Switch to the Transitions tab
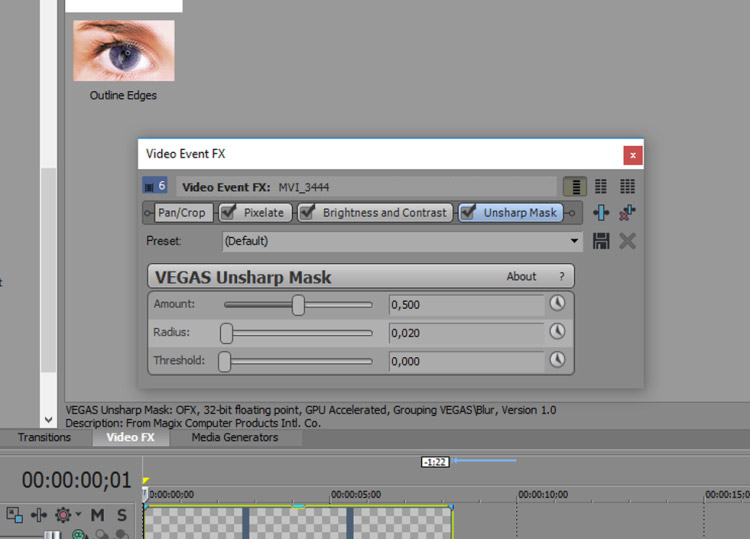The image size is (750, 539). tap(44, 438)
